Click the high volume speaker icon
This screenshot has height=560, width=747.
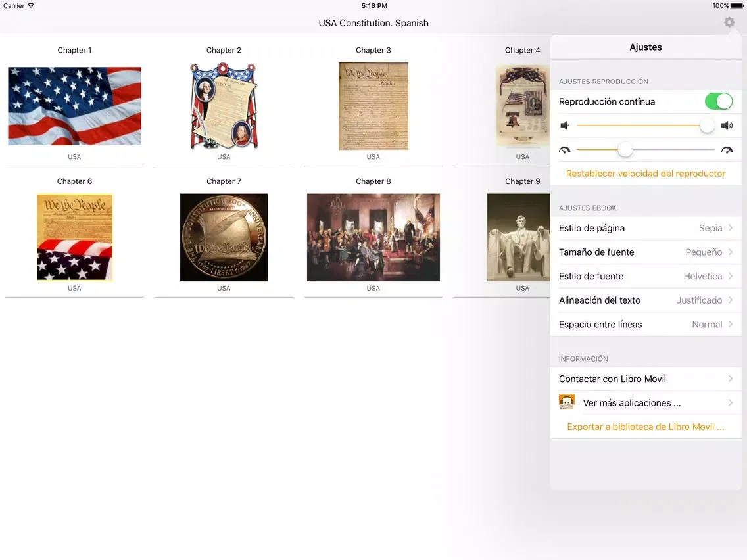point(727,126)
